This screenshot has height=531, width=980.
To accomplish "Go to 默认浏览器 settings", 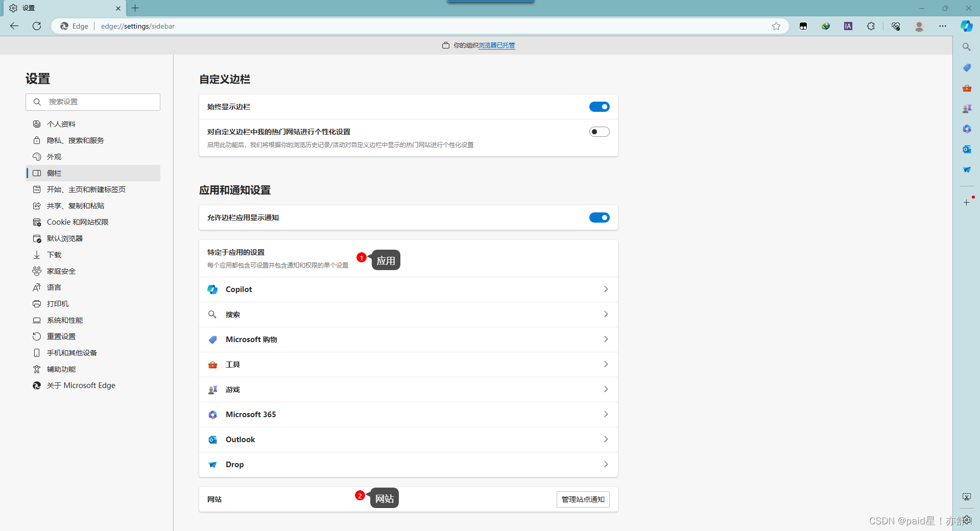I will [93, 238].
